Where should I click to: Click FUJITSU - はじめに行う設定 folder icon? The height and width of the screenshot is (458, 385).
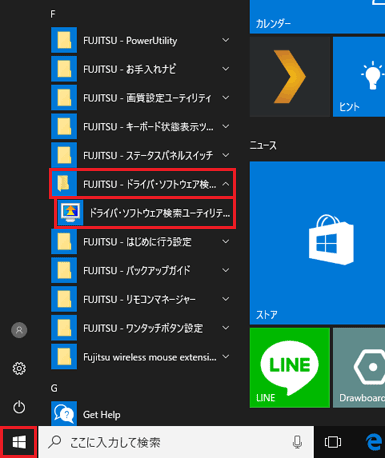[64, 241]
